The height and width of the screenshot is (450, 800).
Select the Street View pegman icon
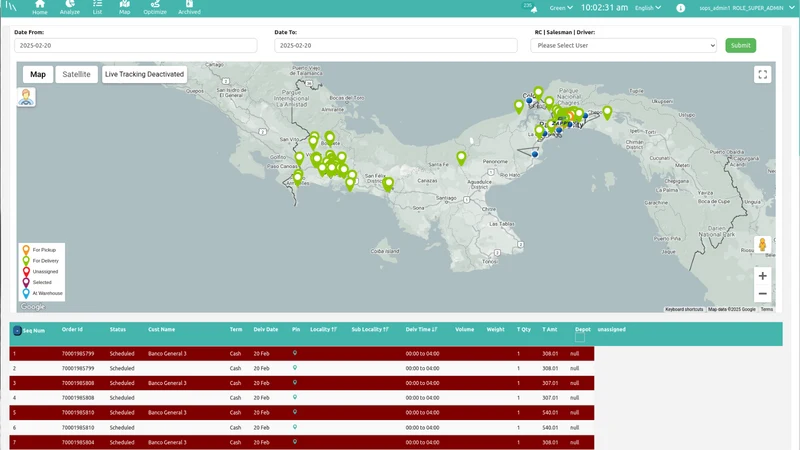coord(762,245)
